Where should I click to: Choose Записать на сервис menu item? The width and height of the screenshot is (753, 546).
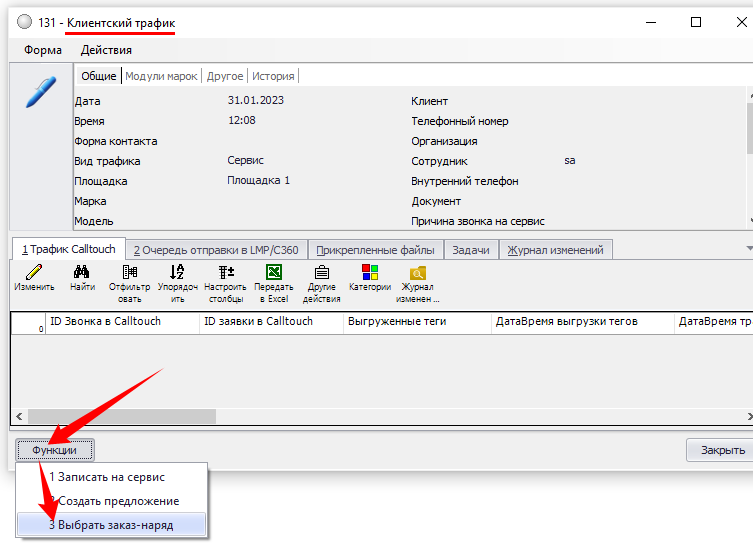pos(107,477)
